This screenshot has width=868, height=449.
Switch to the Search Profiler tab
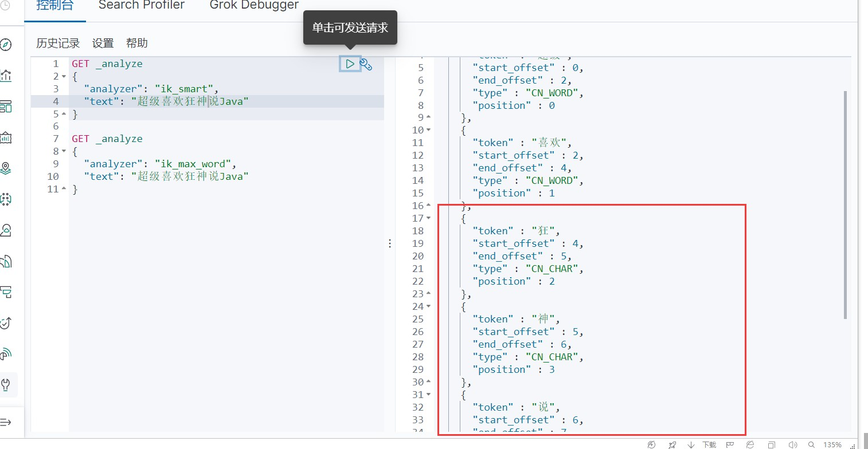click(142, 6)
